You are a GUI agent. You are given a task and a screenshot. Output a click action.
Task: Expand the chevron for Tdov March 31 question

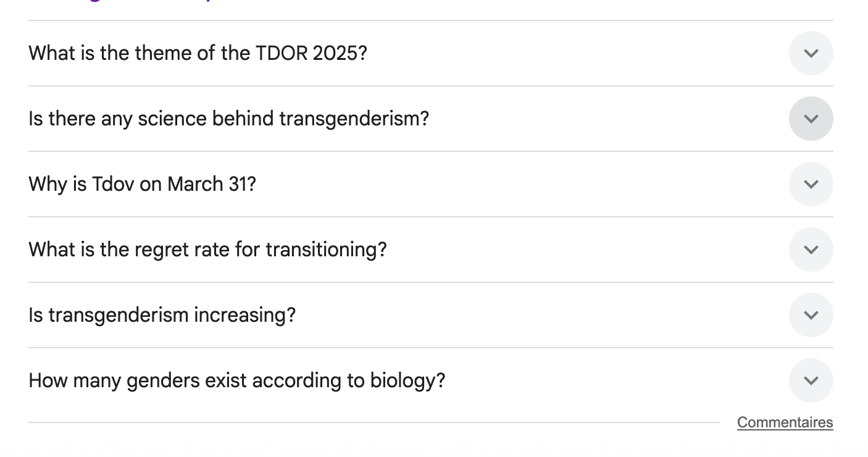(x=811, y=184)
